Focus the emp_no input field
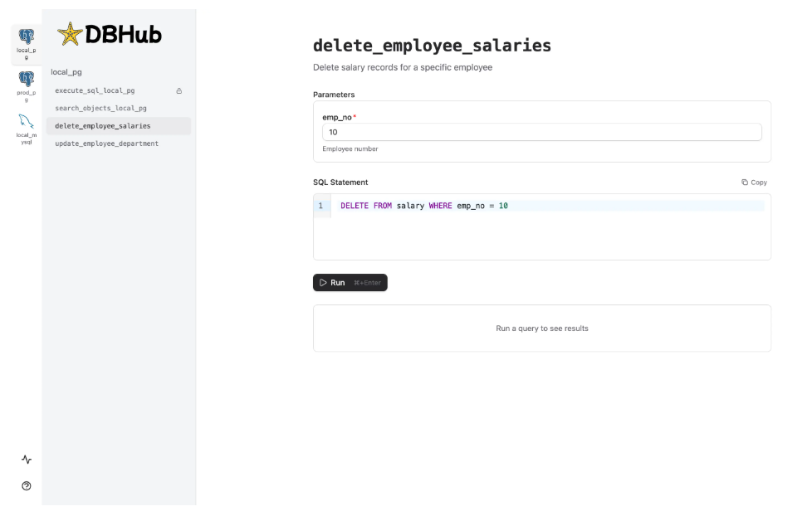Screen dimensions: 812x516 tap(541, 132)
